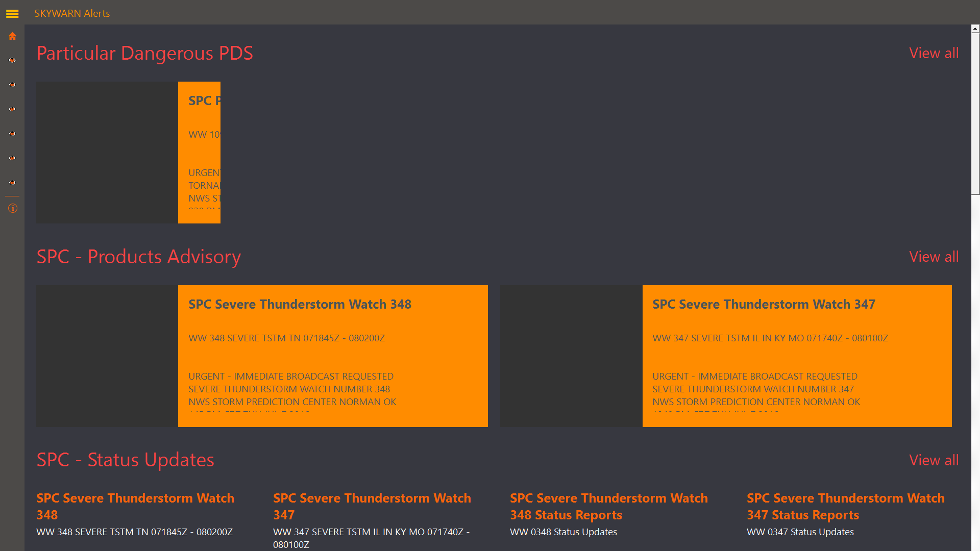Click the fourth alert eye icon in the sidebar

point(12,133)
